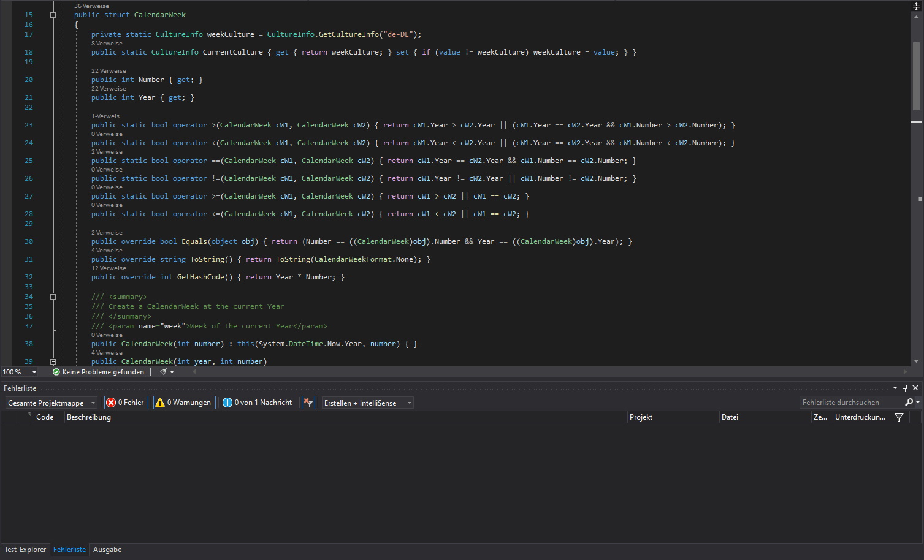Collapse the CalendarWeek struct at line 15
The height and width of the screenshot is (560, 924).
(53, 15)
